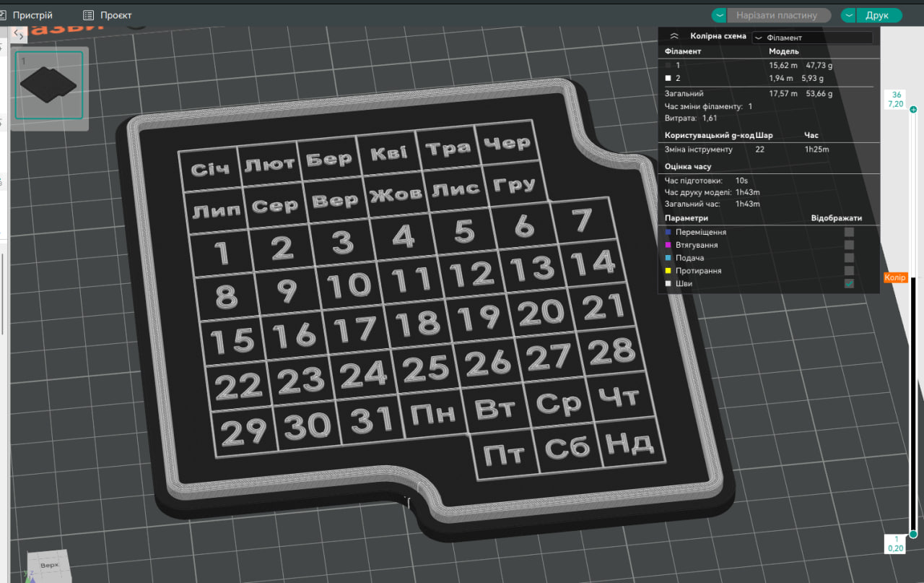Click the yellow Протирання color square
Screen dimensions: 924x583
(x=668, y=271)
